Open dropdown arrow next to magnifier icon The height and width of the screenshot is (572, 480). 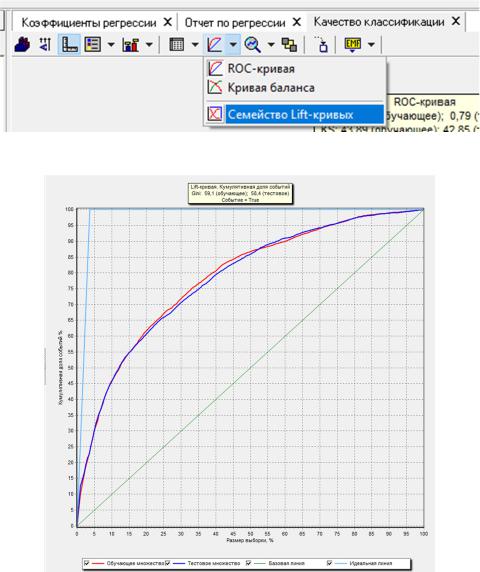[x=271, y=45]
